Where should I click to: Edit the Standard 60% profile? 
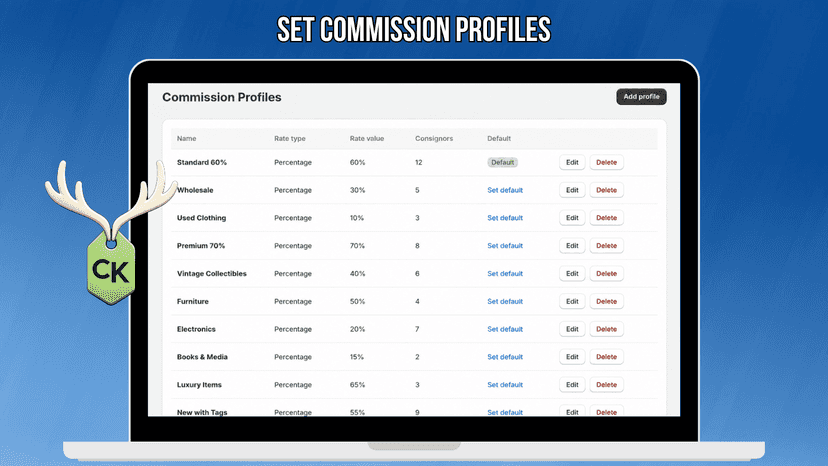pos(572,162)
